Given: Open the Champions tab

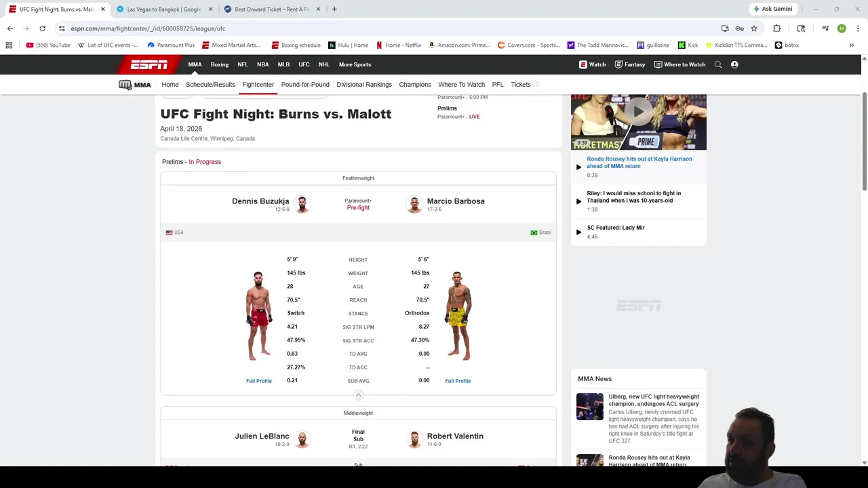Looking at the screenshot, I should click(x=415, y=85).
